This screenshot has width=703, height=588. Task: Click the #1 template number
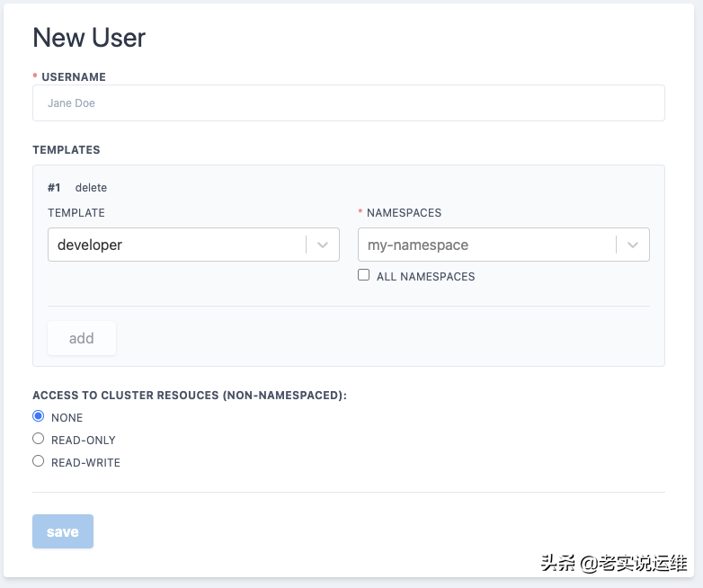[x=54, y=188]
